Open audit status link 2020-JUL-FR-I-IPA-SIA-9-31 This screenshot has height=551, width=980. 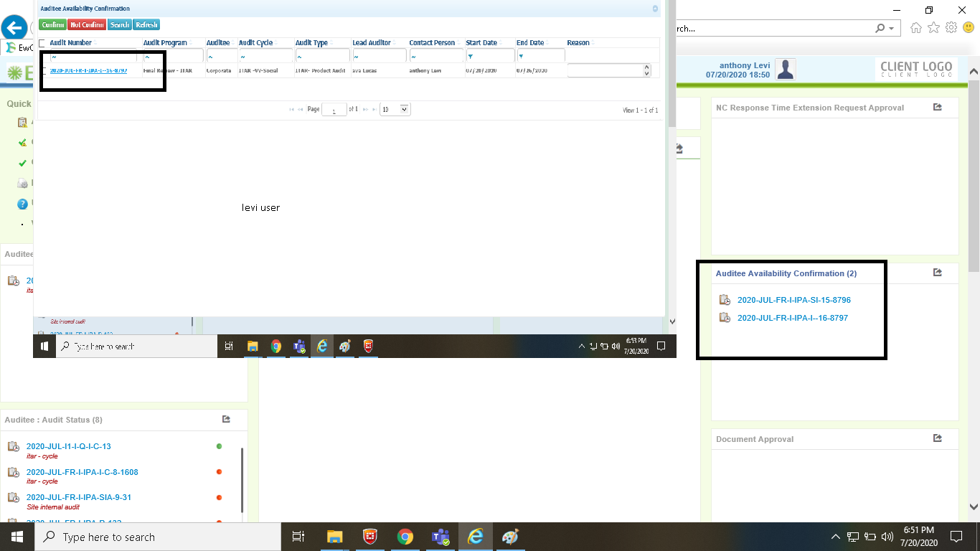[79, 497]
